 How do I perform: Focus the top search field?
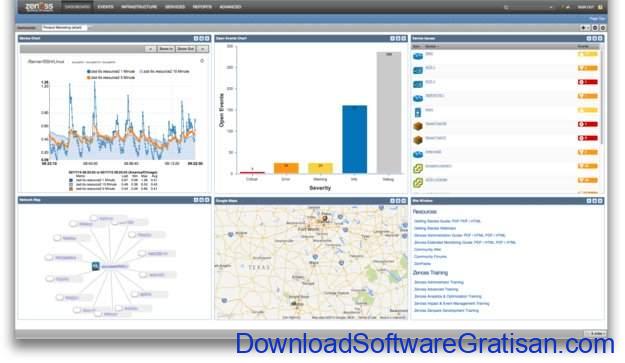click(528, 7)
